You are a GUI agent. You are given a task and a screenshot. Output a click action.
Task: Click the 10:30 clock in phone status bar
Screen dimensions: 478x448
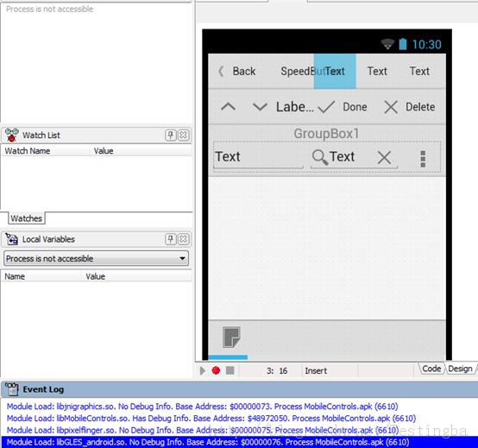coord(426,45)
